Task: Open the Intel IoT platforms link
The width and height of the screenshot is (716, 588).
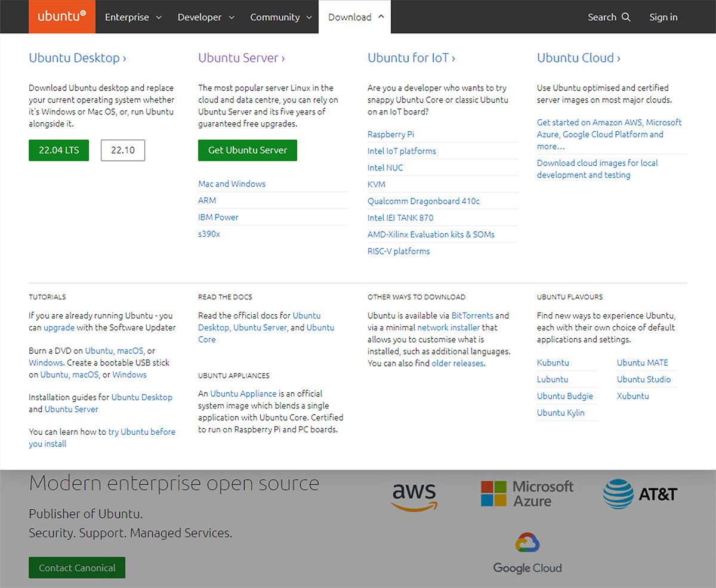Action: pos(402,151)
